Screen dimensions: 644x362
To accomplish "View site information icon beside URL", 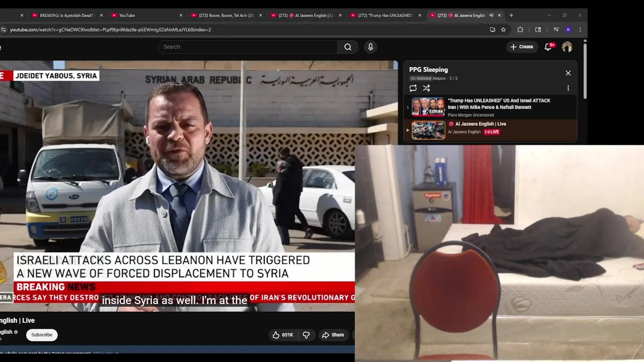I will pyautogui.click(x=4, y=30).
